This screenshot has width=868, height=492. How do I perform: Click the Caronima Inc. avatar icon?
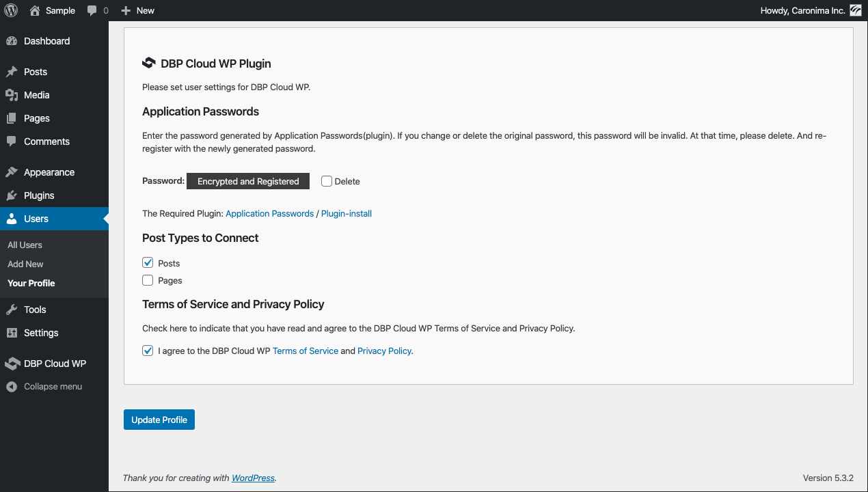click(856, 10)
